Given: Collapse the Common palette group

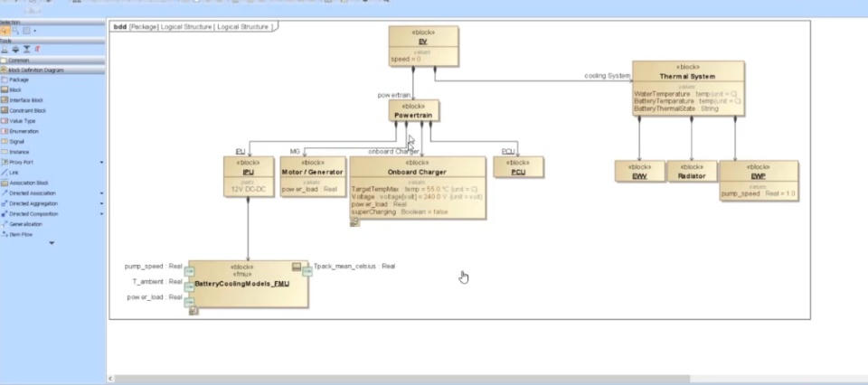Looking at the screenshot, I should click(x=52, y=61).
